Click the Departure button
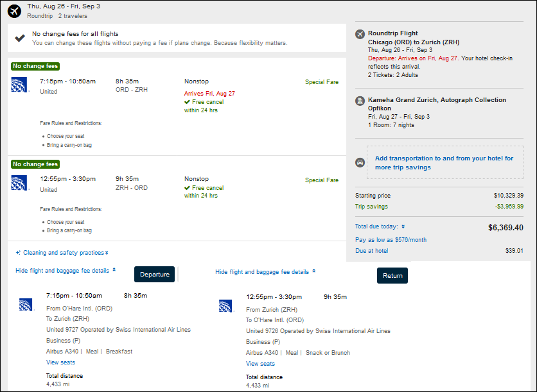 (154, 275)
